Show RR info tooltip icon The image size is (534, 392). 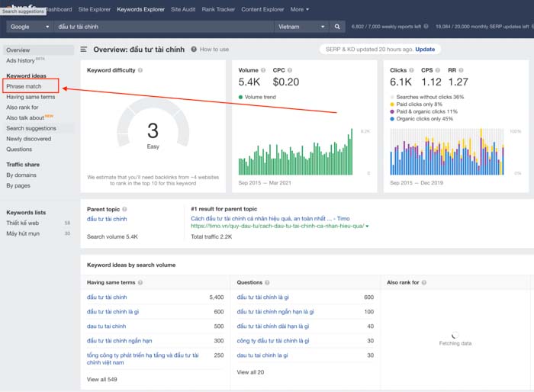coord(461,70)
